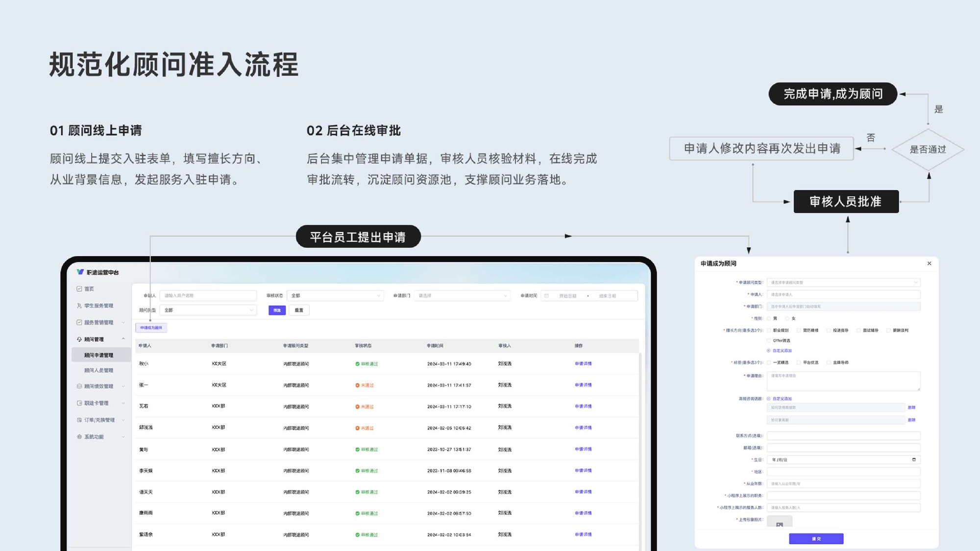The image size is (980, 551).
Task: Click the 首页 home icon in sidebar
Action: [x=79, y=289]
